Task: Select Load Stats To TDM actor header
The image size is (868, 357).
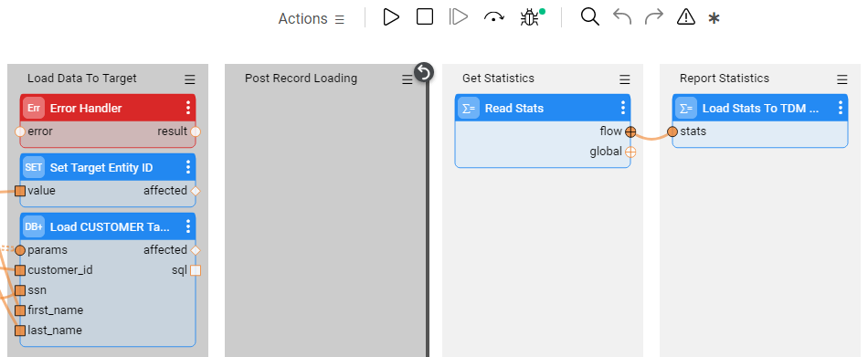Action: click(x=760, y=108)
